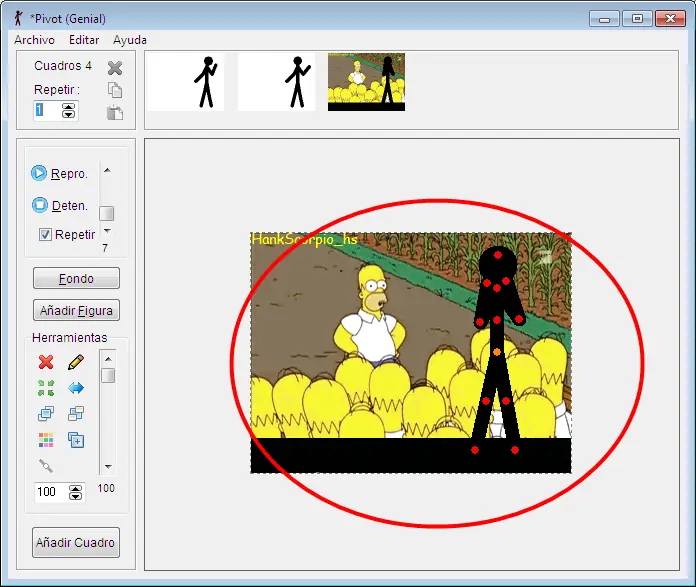This screenshot has width=696, height=587.
Task: Paste frame using the clipboard icon
Action: tap(115, 113)
